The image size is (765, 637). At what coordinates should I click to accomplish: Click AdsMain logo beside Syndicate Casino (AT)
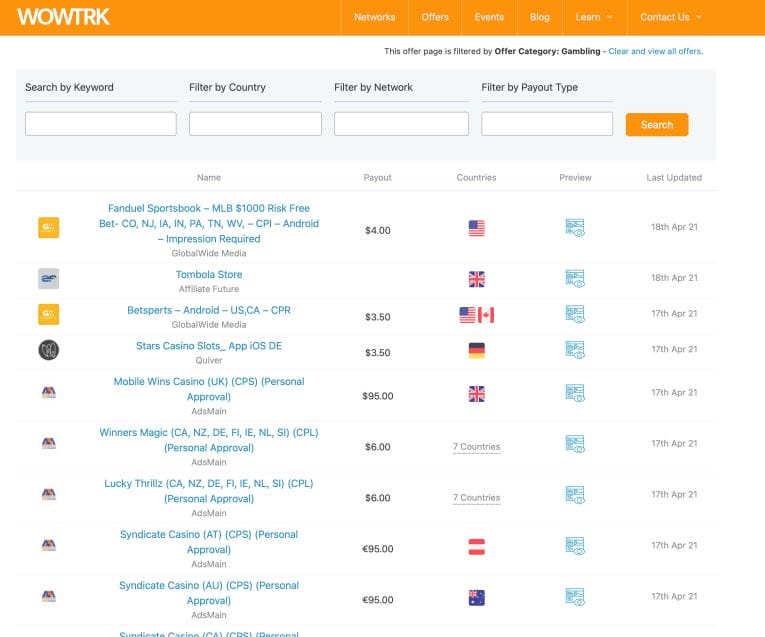click(49, 545)
